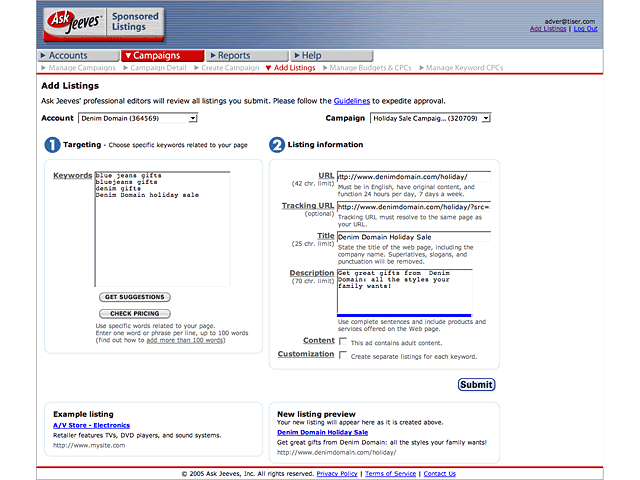Open the Privacy Policy footer link
The height and width of the screenshot is (480, 640).
[x=337, y=474]
